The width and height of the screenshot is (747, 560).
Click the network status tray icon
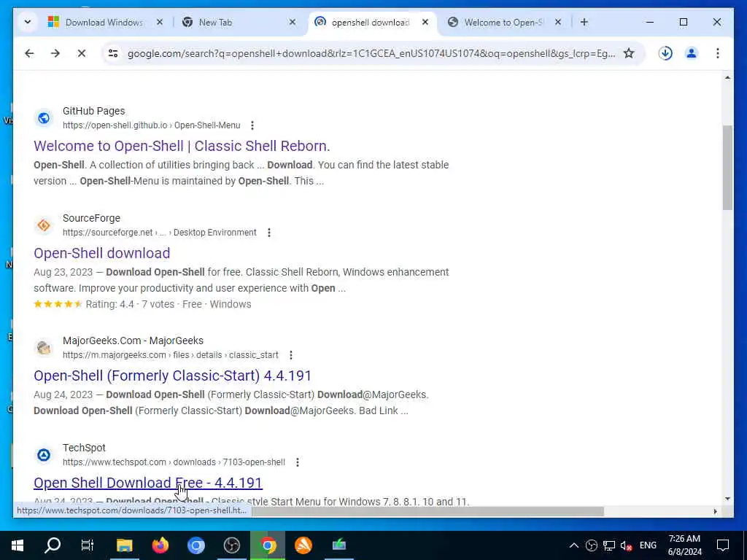[609, 545]
